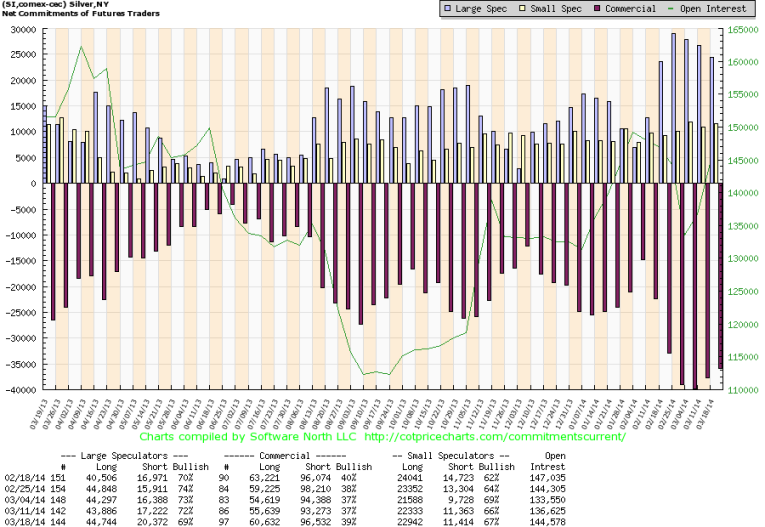The width and height of the screenshot is (765, 527).
Task: Click the 'Large Speculators' table header
Action: (123, 457)
